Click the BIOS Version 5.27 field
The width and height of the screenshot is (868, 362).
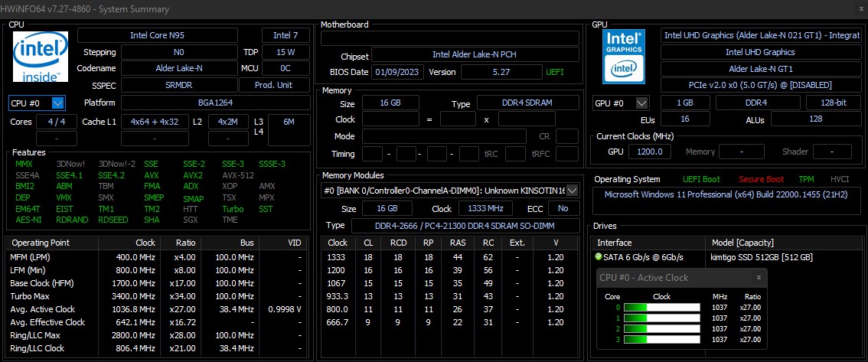(x=501, y=72)
